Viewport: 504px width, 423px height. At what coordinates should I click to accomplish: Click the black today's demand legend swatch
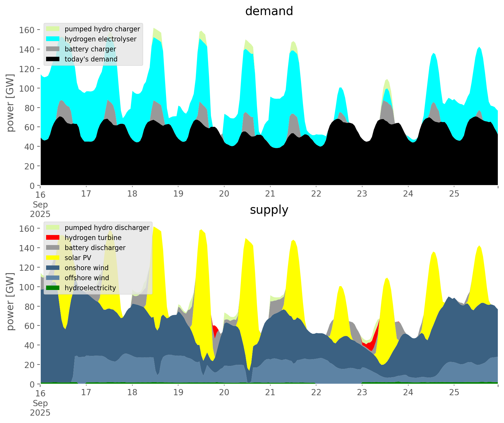click(53, 59)
